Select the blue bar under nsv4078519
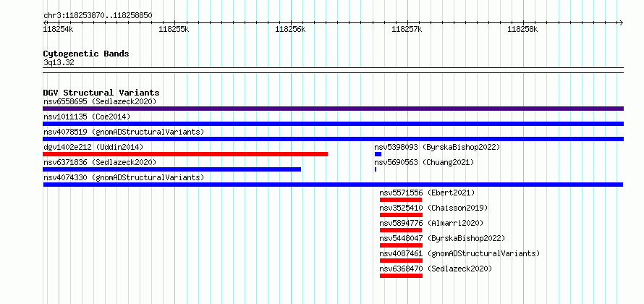Viewport: 644px width, 304px height. pos(333,139)
